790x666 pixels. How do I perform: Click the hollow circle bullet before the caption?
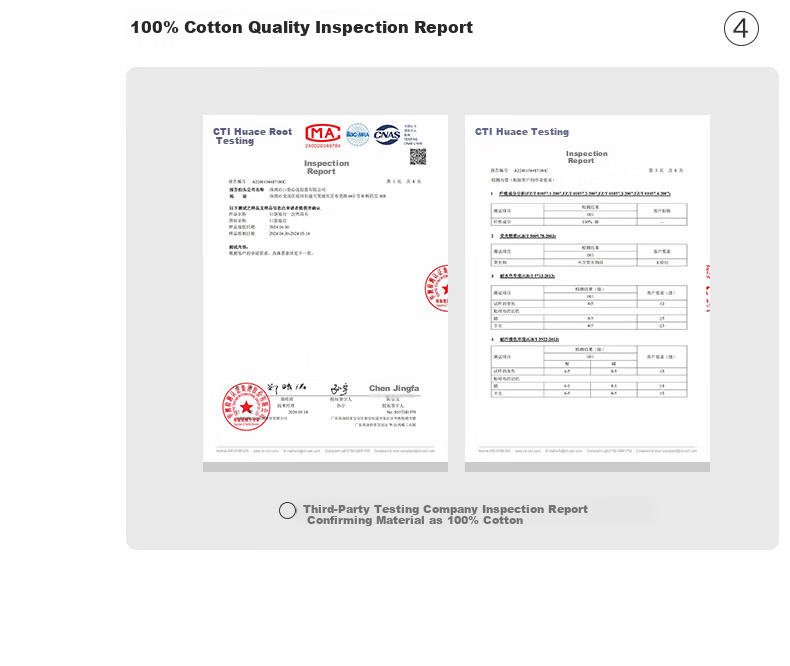pyautogui.click(x=287, y=510)
